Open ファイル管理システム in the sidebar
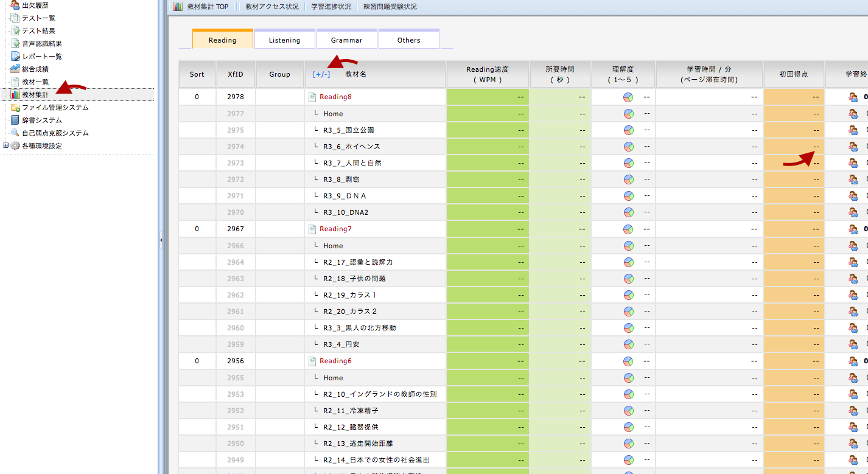 tap(55, 107)
